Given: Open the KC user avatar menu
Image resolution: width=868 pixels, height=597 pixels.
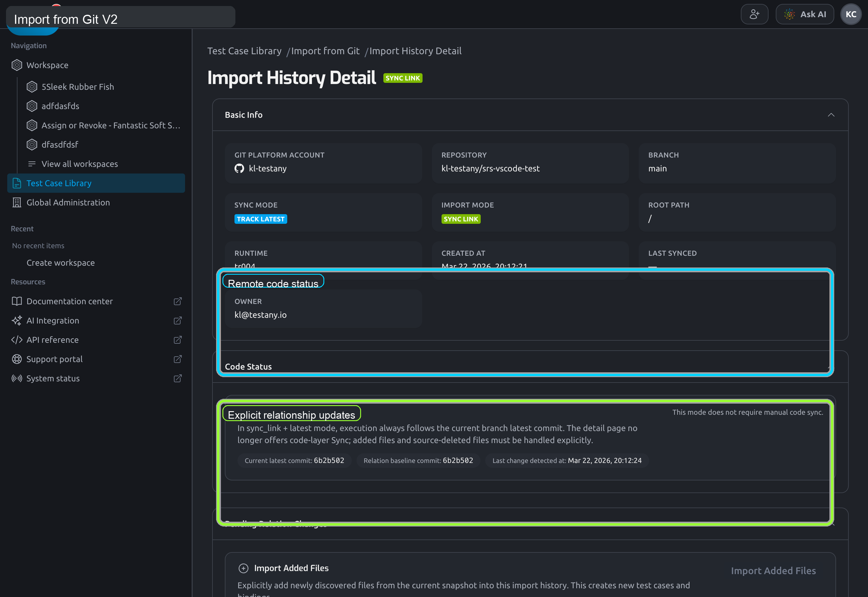Looking at the screenshot, I should 851,14.
